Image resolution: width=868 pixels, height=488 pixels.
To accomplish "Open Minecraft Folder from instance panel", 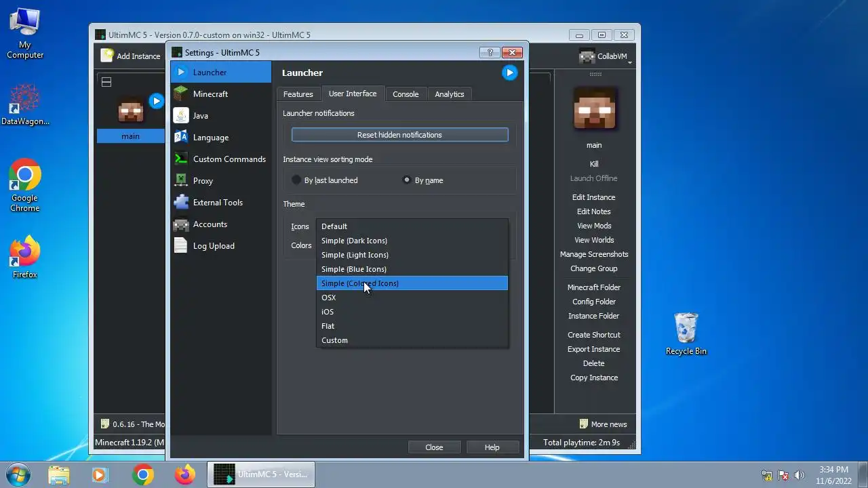I will (594, 287).
